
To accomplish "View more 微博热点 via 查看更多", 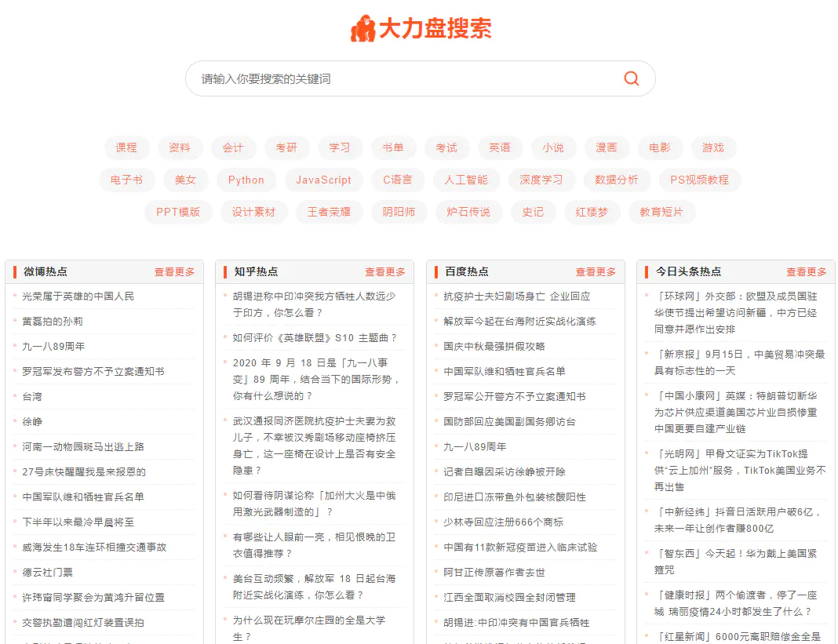I will click(x=175, y=272).
